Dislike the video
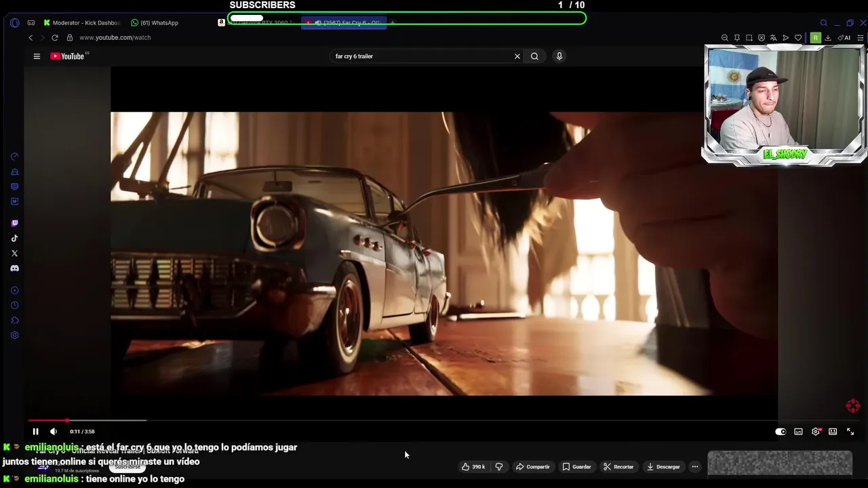 point(499,467)
